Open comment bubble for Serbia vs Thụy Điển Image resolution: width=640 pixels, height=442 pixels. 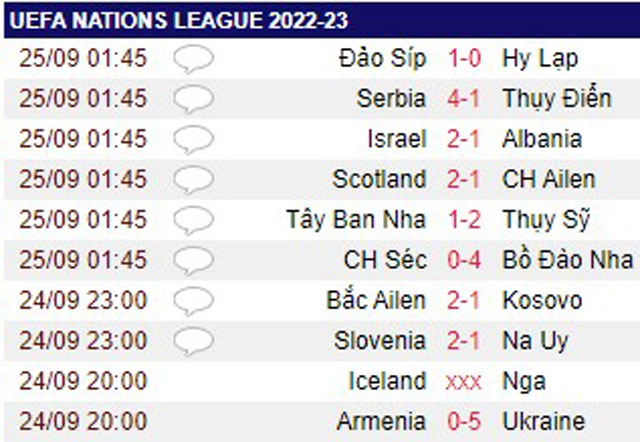click(x=193, y=99)
